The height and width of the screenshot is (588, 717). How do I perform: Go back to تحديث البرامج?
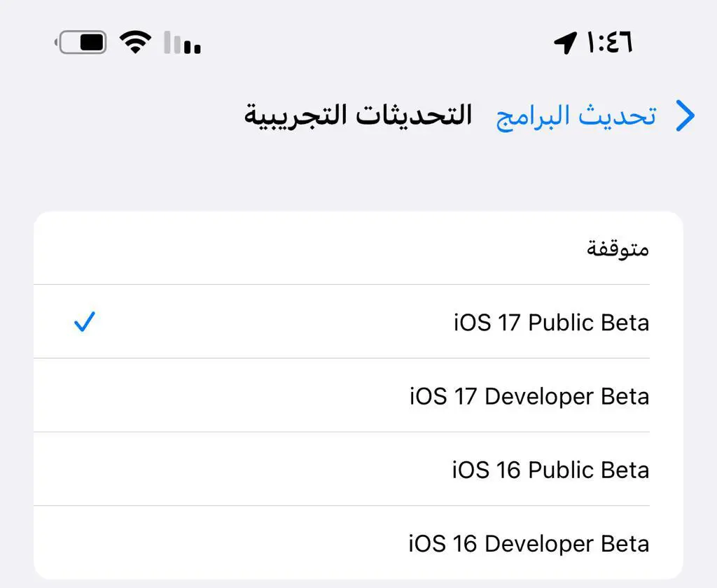[576, 117]
